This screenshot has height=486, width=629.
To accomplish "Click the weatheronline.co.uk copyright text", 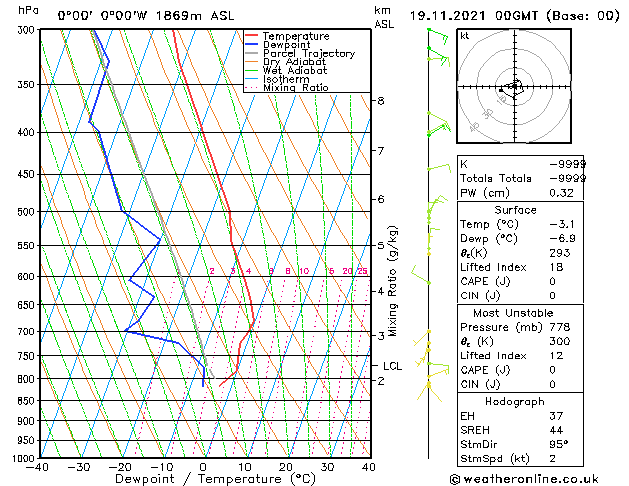I will pos(524,479).
